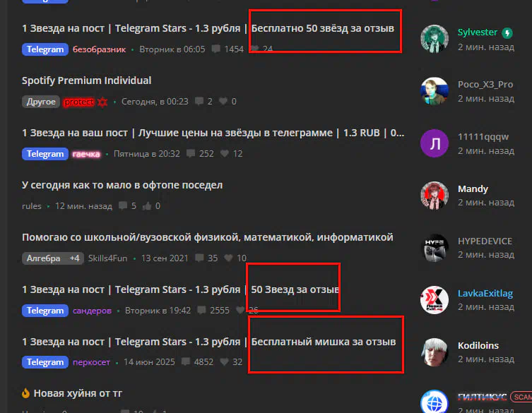Open the Spotify Premium Individual thread
The height and width of the screenshot is (413, 532).
tap(86, 80)
